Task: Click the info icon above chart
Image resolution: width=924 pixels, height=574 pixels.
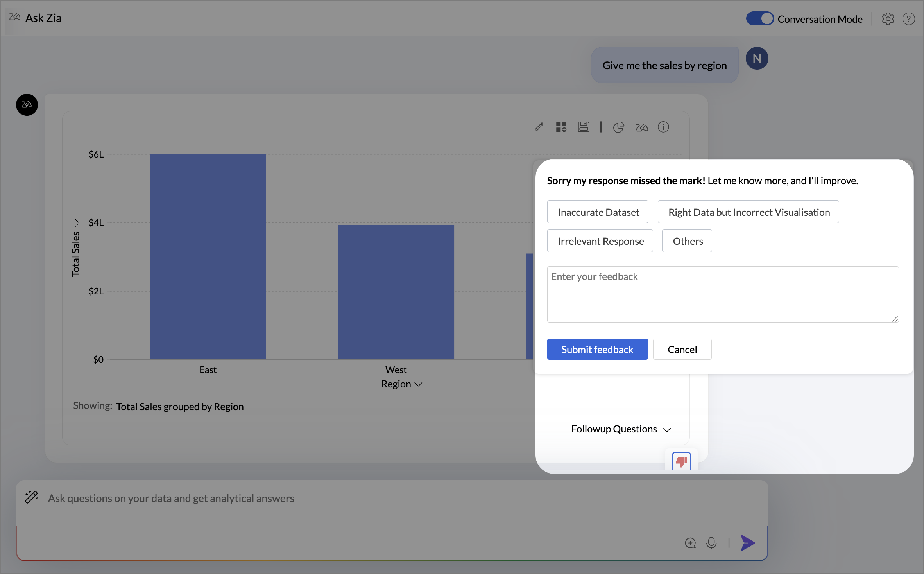Action: pos(663,127)
